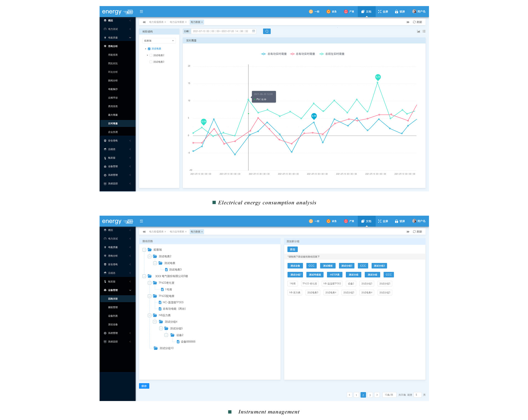This screenshot has height=420, width=528.
Task: Open 紧急 alarm bell in bottom dashboard
Action: click(x=331, y=221)
